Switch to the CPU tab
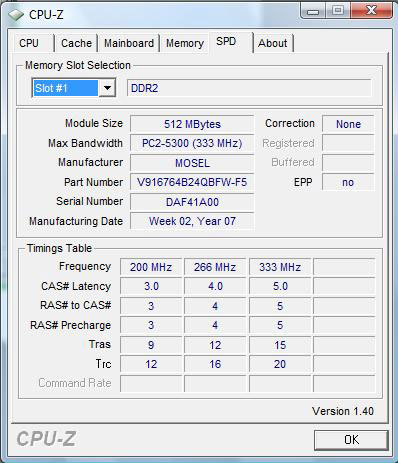This screenshot has height=463, width=398. (x=29, y=43)
